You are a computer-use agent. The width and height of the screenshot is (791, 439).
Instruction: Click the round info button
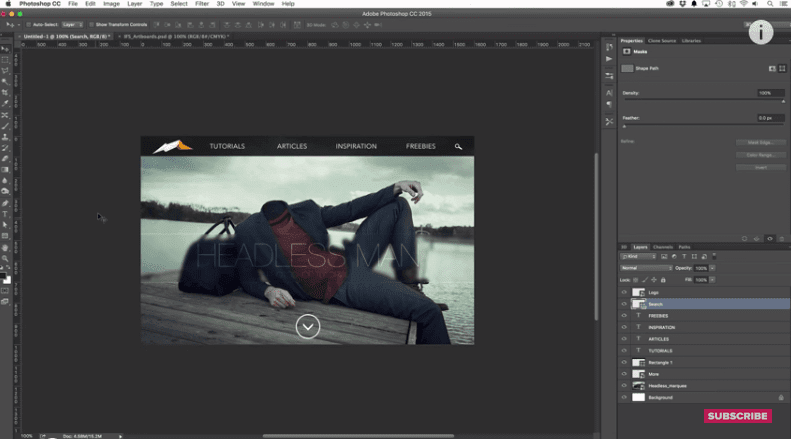coord(761,32)
